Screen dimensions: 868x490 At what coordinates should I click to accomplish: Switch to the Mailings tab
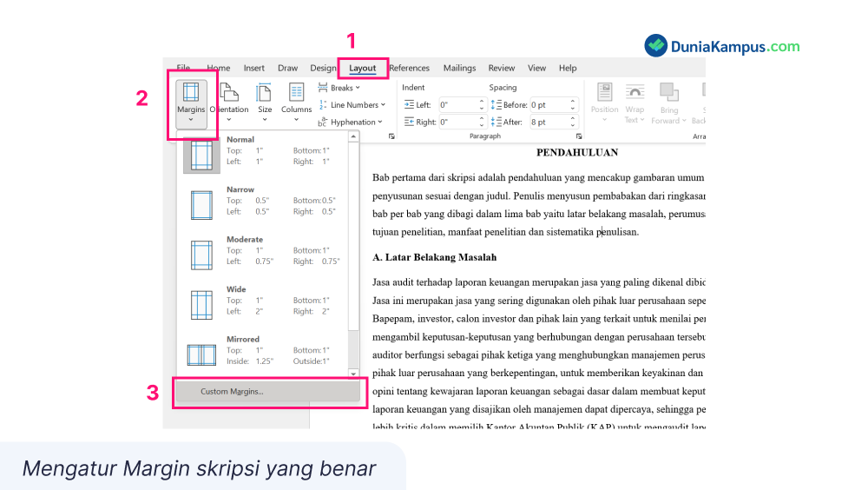[x=459, y=68]
